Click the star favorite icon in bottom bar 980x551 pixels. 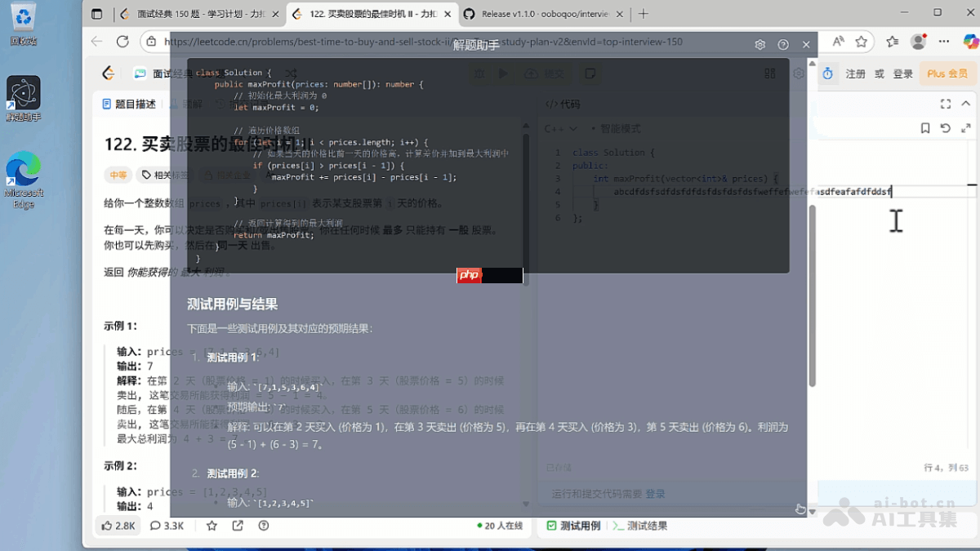coord(212,526)
